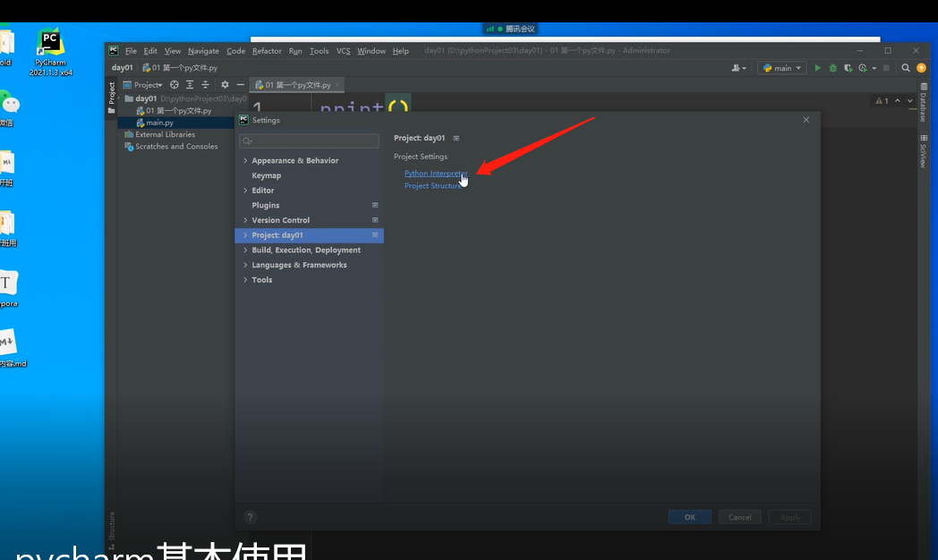This screenshot has height=560, width=938.
Task: Select 01 第一个py文件.py in Project tree
Action: coord(178,111)
